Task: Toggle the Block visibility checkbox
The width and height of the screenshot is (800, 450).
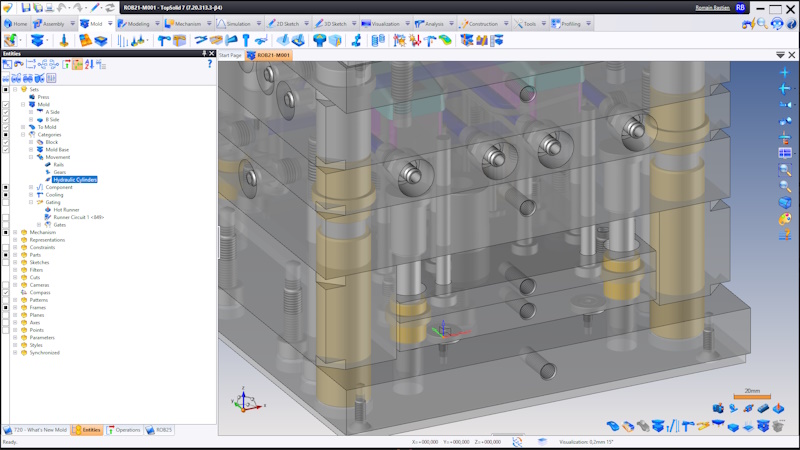Action: [x=6, y=142]
